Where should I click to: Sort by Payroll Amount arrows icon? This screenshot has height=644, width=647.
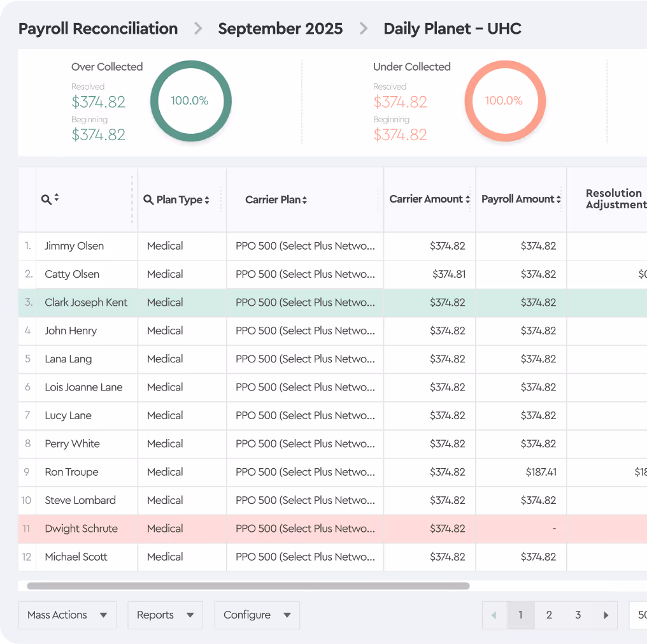click(558, 199)
